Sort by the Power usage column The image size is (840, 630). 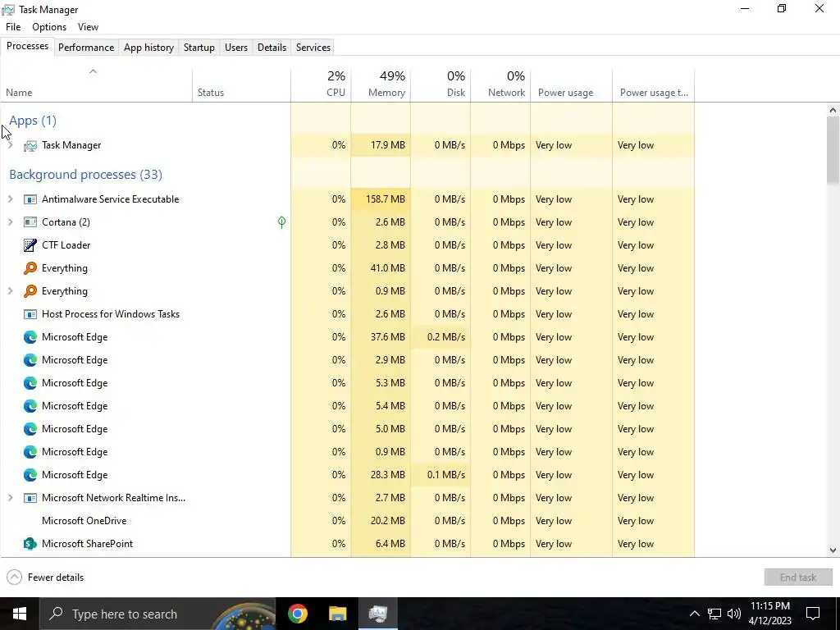coord(572,85)
